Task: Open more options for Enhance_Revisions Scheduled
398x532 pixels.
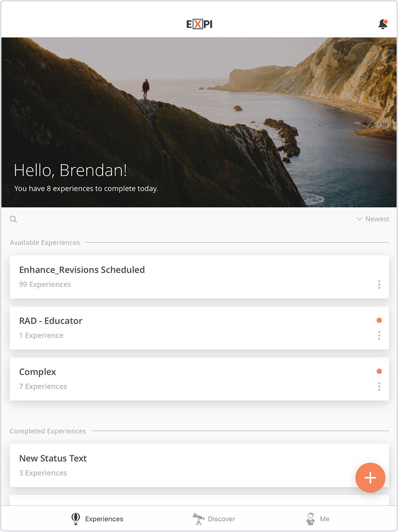Action: [379, 284]
